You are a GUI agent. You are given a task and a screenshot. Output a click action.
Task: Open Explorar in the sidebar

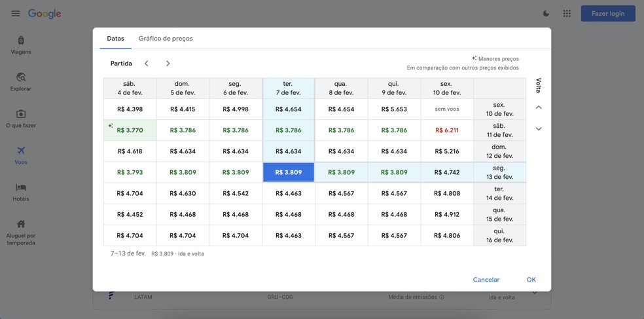(x=22, y=81)
